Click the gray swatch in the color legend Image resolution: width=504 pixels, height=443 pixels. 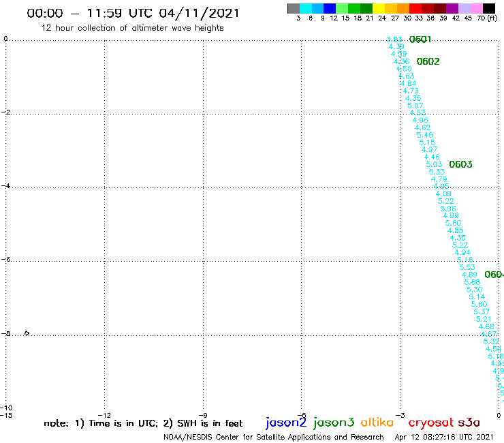point(294,8)
